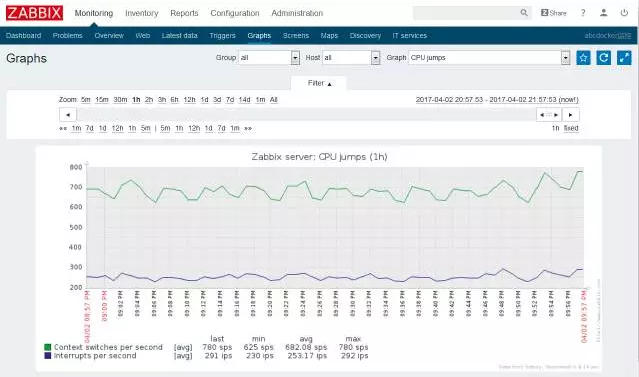The height and width of the screenshot is (377, 639).
Task: Open the help question mark icon
Action: tap(583, 13)
